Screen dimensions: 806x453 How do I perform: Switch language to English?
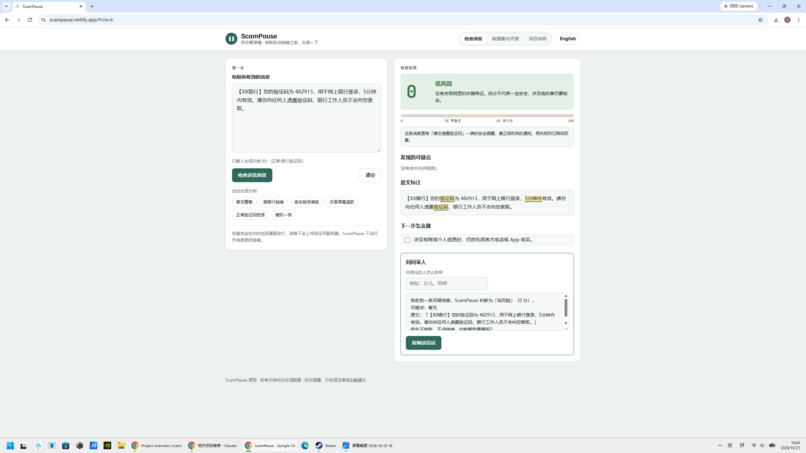click(x=567, y=39)
